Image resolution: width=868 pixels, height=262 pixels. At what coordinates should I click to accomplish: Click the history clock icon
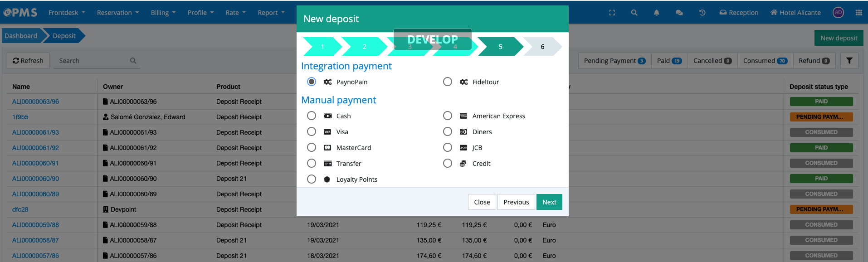pyautogui.click(x=702, y=13)
